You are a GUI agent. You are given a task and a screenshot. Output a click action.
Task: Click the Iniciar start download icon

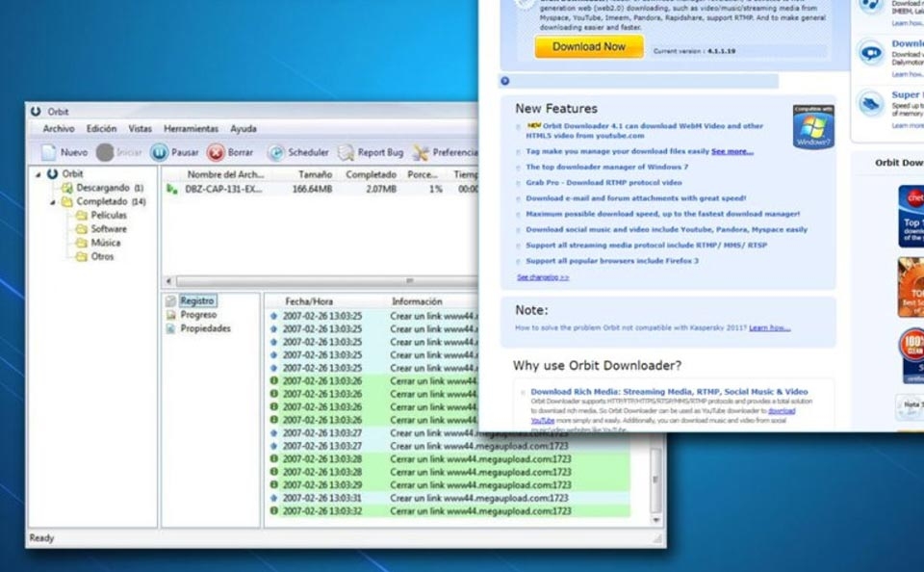click(x=108, y=151)
